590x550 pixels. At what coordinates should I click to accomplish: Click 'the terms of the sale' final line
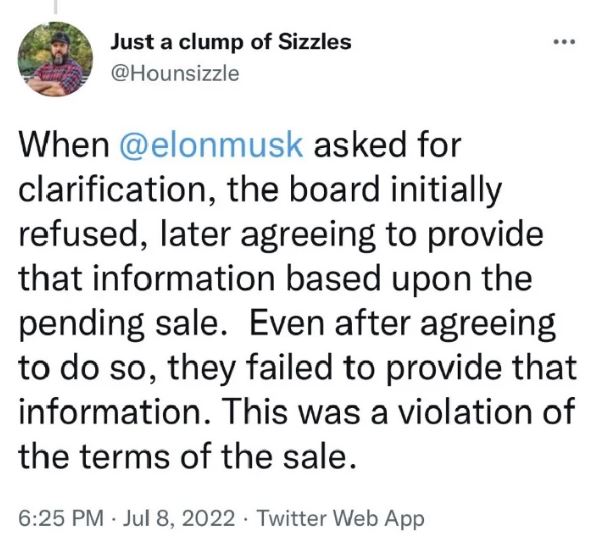(x=187, y=456)
